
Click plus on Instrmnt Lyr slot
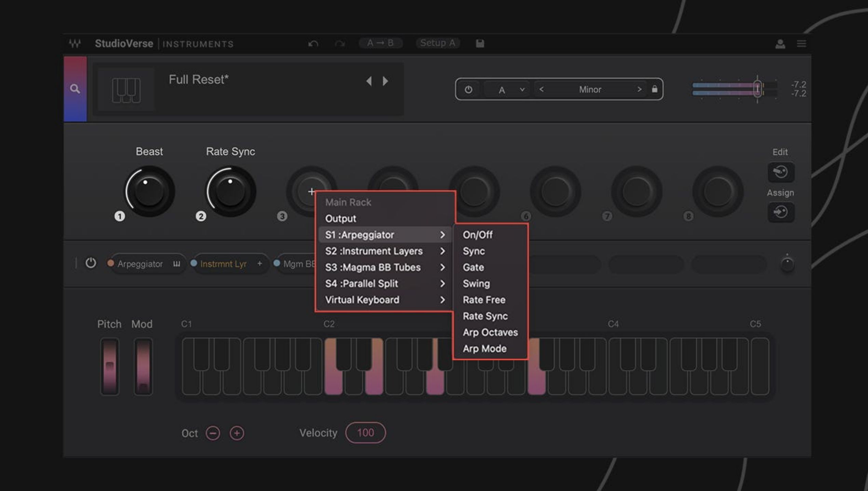pyautogui.click(x=260, y=264)
